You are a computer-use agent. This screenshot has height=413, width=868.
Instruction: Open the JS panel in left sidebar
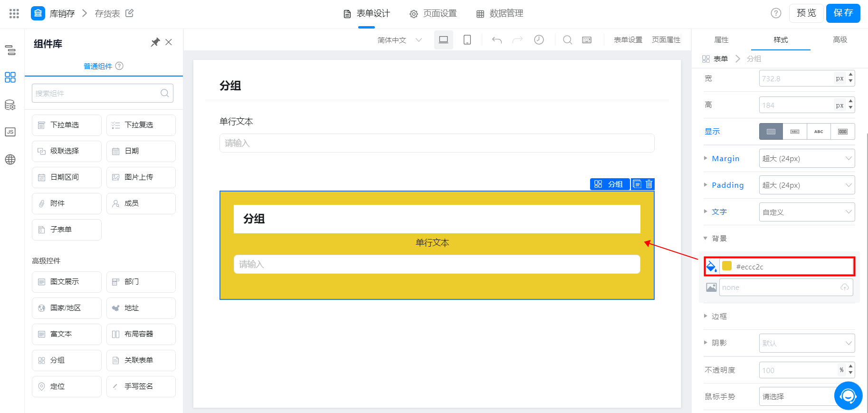pyautogui.click(x=10, y=132)
